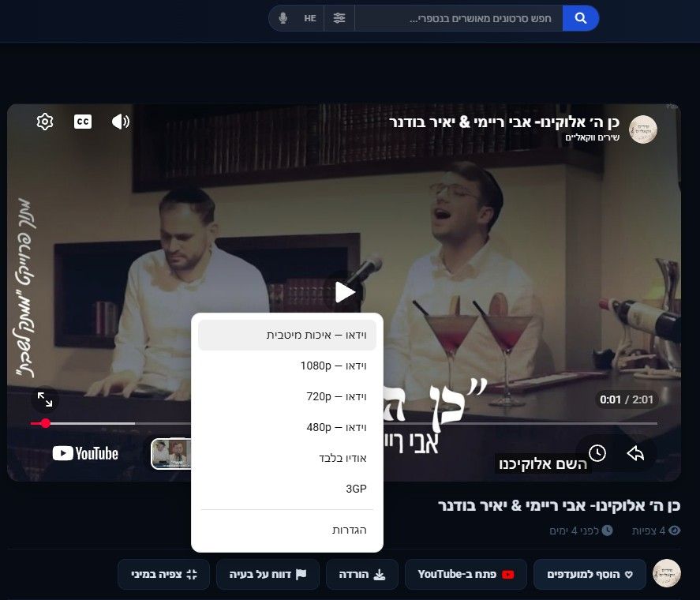The height and width of the screenshot is (600, 700).
Task: Click the פתח ב-YouTube button
Action: [x=466, y=574]
